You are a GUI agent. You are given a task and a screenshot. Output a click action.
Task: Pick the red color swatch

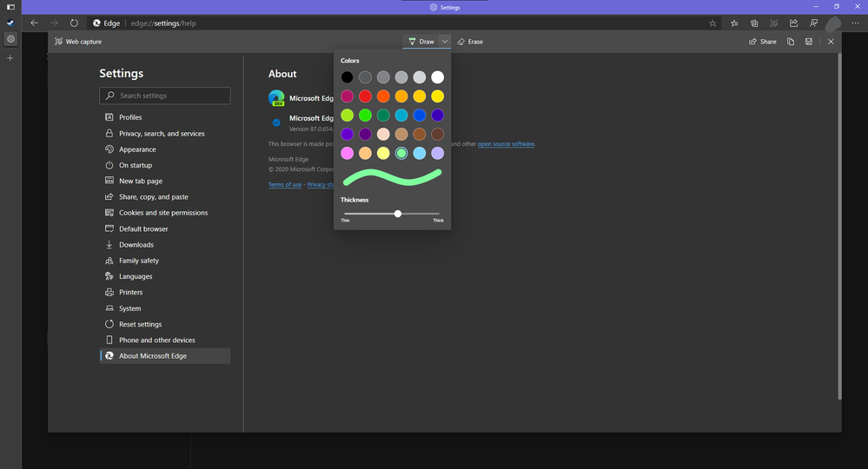(x=365, y=96)
